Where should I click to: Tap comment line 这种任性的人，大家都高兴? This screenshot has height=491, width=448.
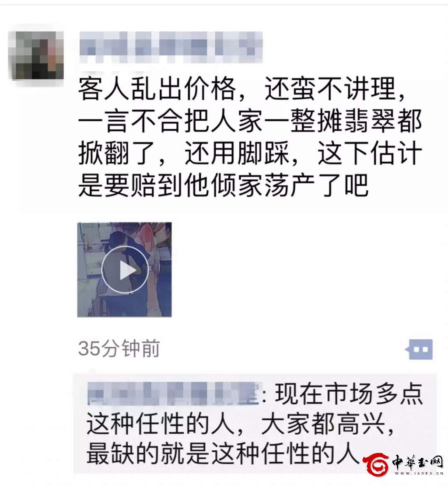(240, 424)
